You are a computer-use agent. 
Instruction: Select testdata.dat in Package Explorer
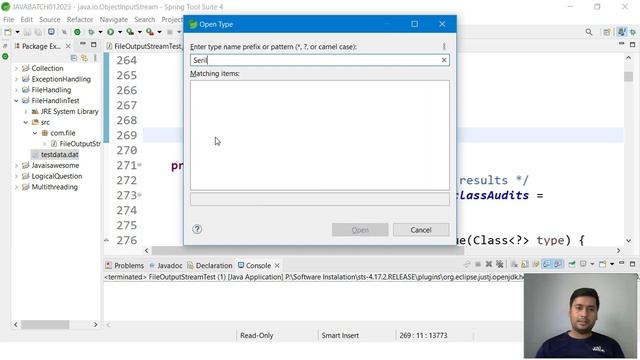60,155
